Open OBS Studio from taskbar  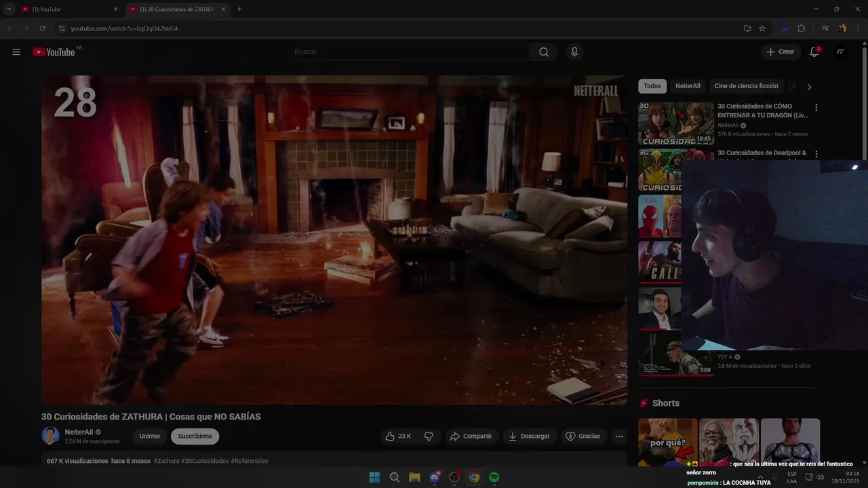454,477
